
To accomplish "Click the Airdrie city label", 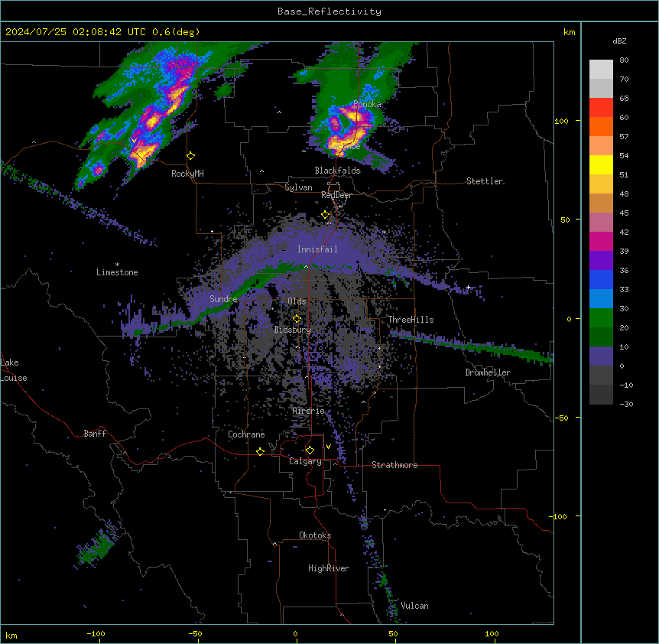I will [309, 411].
